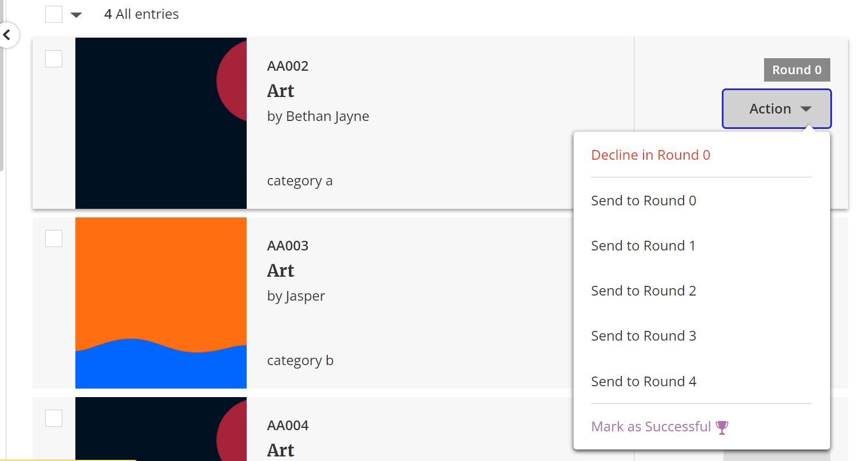
Task: Pick Send to Round 2
Action: pyautogui.click(x=644, y=291)
